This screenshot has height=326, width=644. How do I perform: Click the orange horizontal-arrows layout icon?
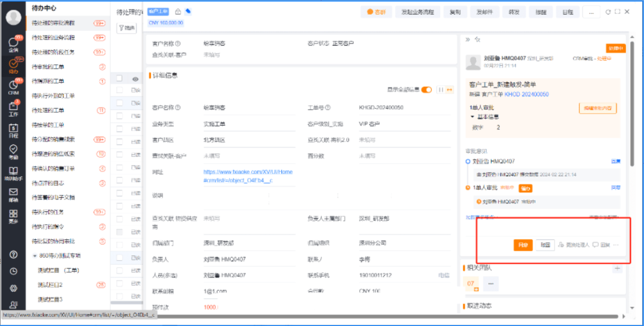click(449, 89)
